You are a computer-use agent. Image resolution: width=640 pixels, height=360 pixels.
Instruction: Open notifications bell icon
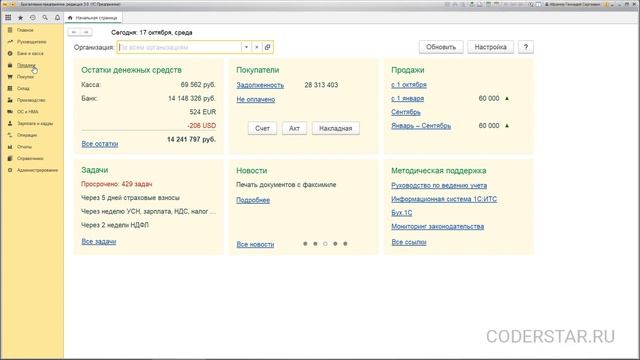tap(57, 18)
